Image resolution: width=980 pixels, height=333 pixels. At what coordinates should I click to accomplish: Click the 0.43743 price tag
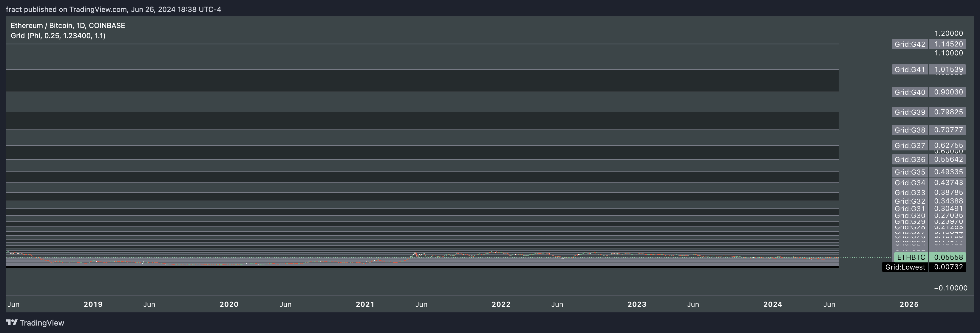coord(948,183)
